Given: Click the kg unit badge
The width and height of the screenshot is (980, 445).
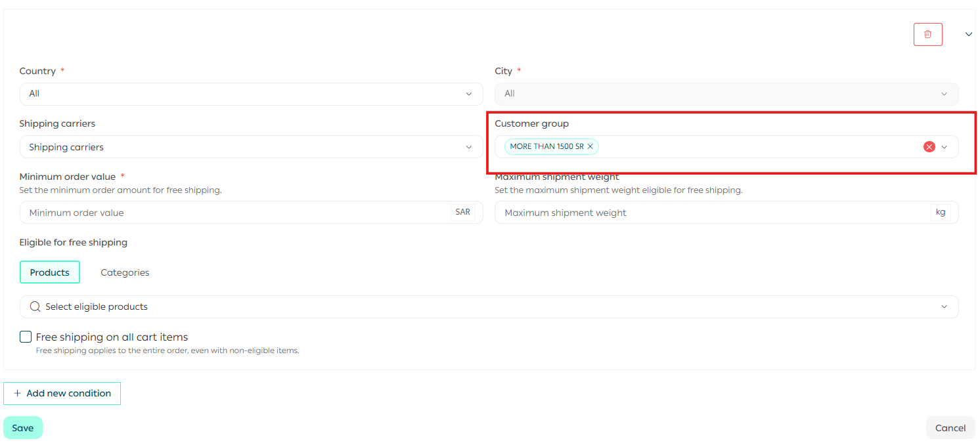Looking at the screenshot, I should [x=941, y=212].
